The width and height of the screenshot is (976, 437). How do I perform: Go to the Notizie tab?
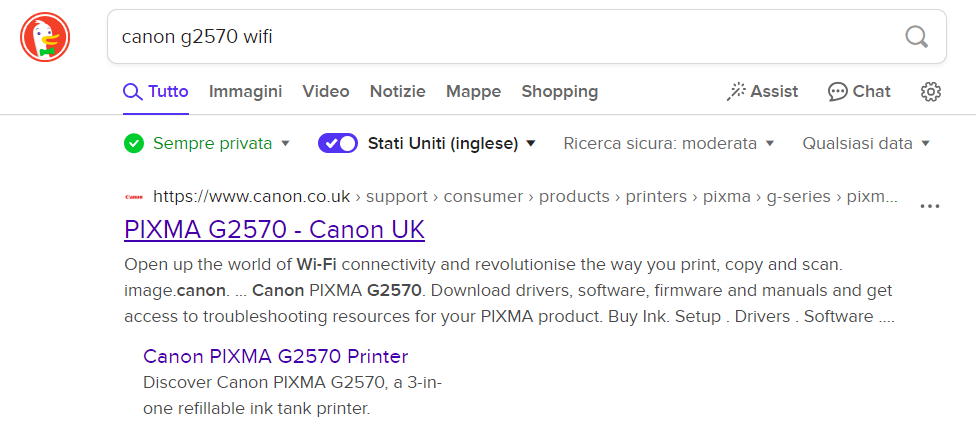click(397, 92)
